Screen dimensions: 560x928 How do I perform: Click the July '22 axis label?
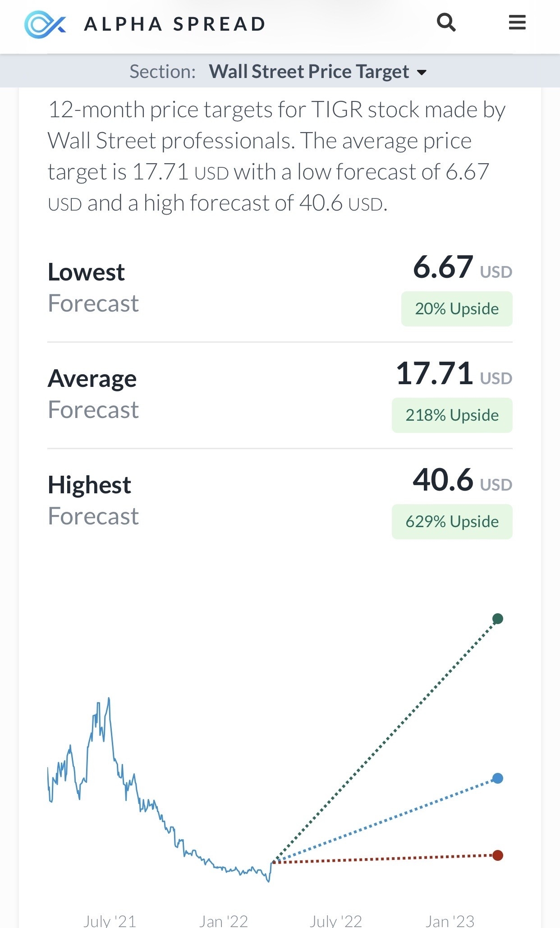[336, 921]
